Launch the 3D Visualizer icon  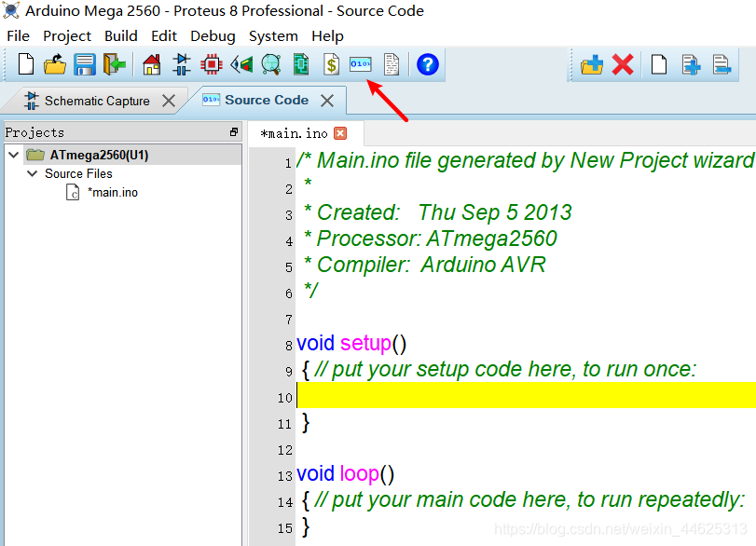[241, 64]
